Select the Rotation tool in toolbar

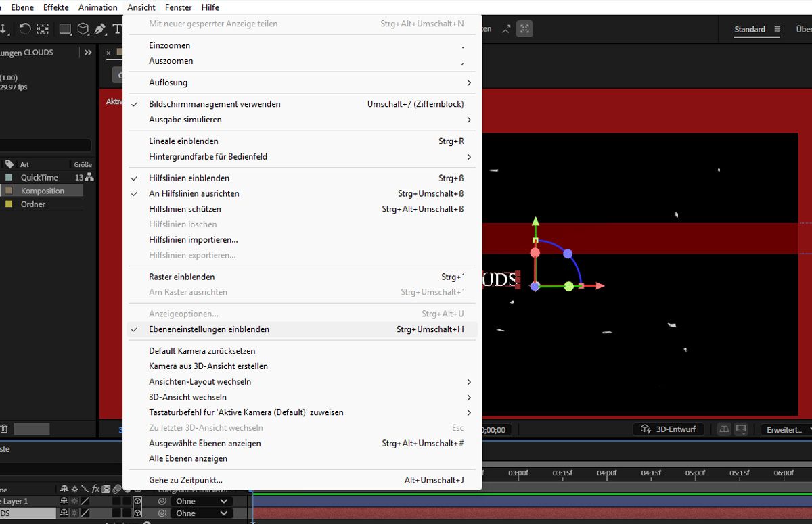(x=25, y=29)
